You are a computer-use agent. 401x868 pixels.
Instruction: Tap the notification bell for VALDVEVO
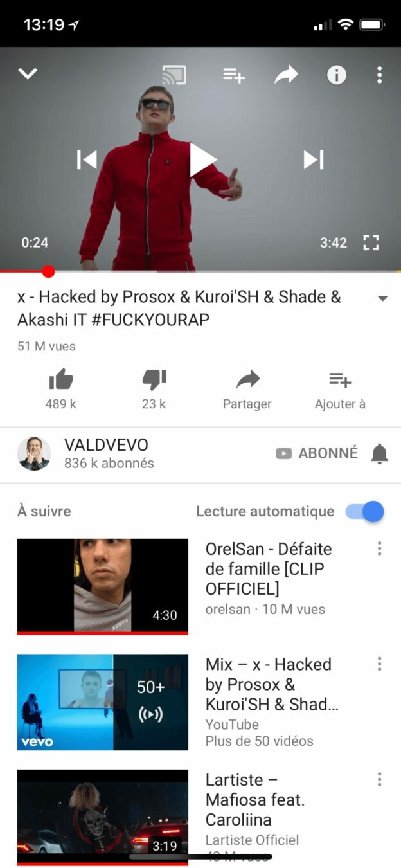click(x=380, y=454)
